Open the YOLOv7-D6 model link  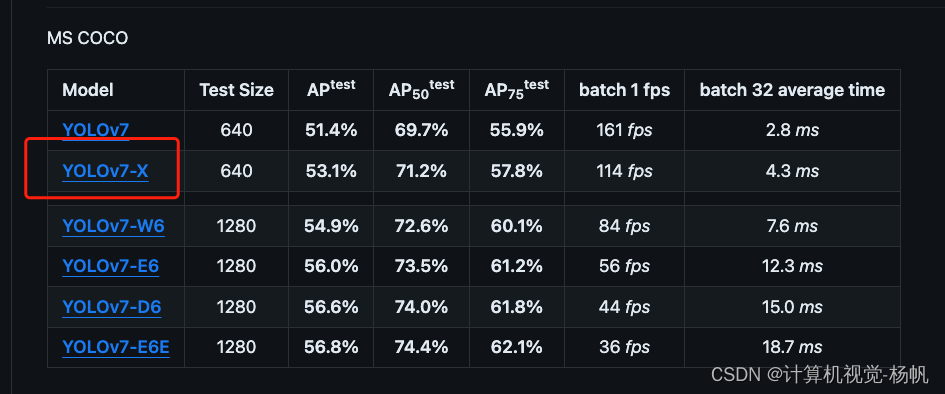[111, 307]
